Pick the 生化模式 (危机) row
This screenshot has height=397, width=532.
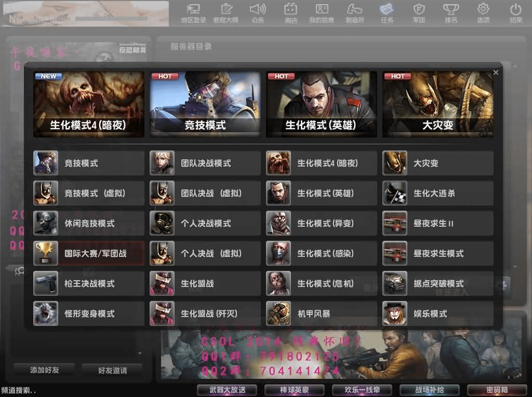pyautogui.click(x=321, y=283)
